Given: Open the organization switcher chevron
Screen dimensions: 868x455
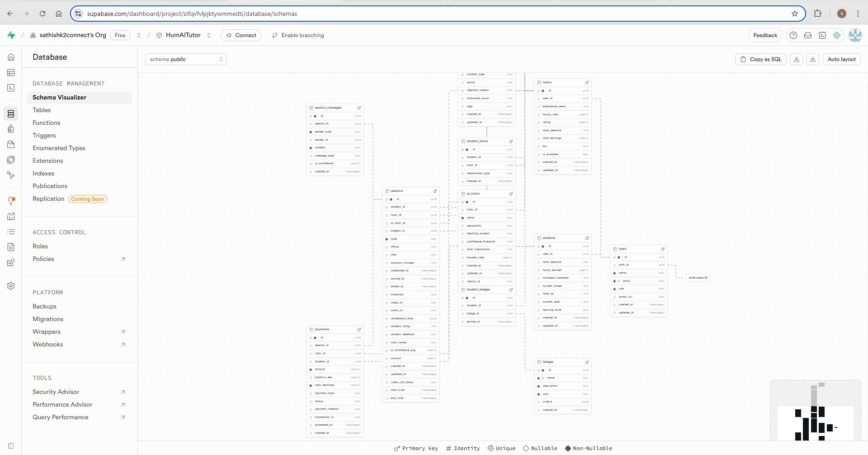Looking at the screenshot, I should [x=139, y=35].
